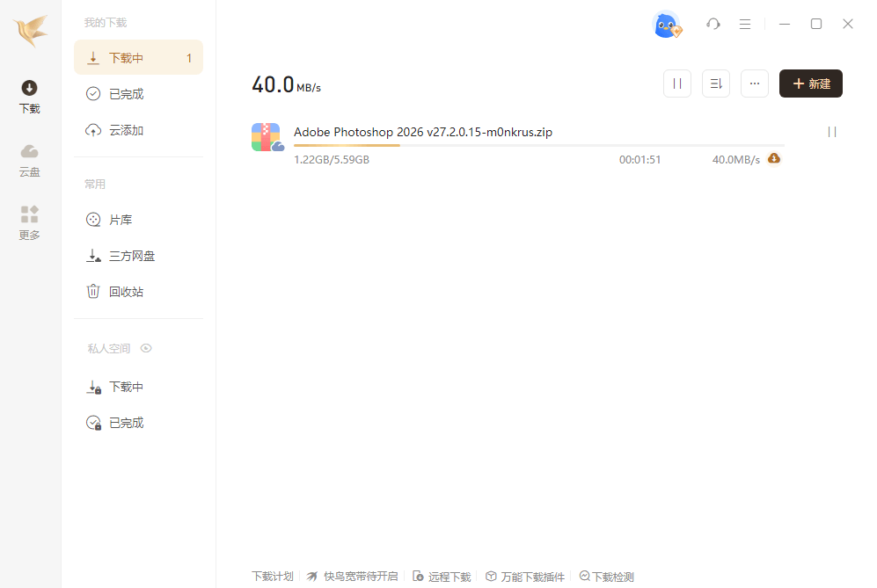Open 更多 in the left sidebar
The width and height of the screenshot is (877, 588).
28,222
